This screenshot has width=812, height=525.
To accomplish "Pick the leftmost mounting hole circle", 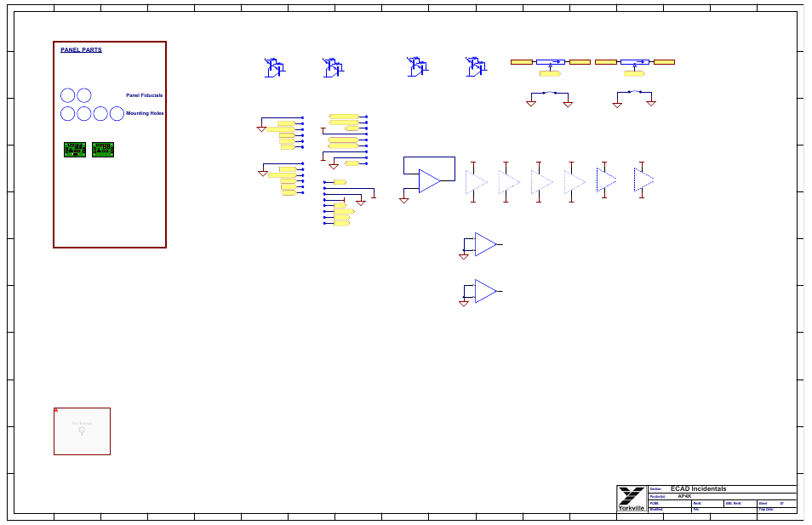I will click(x=68, y=113).
